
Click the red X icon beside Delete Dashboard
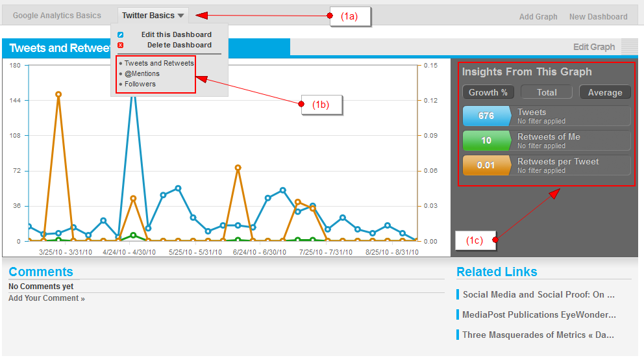120,45
